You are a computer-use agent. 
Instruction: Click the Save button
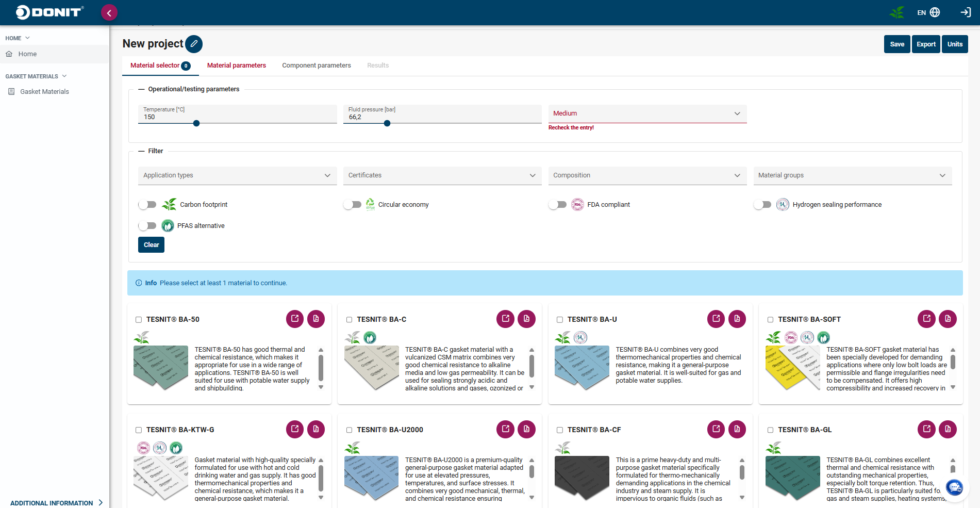897,44
